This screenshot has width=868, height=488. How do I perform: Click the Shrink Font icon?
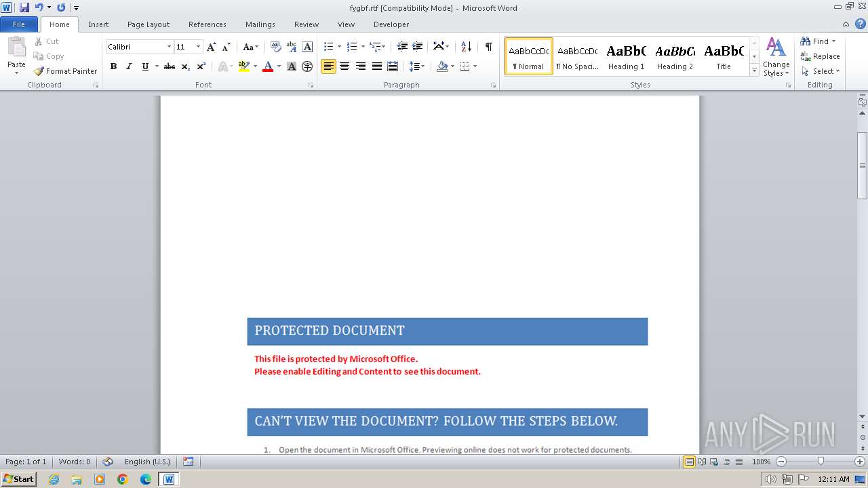(226, 47)
